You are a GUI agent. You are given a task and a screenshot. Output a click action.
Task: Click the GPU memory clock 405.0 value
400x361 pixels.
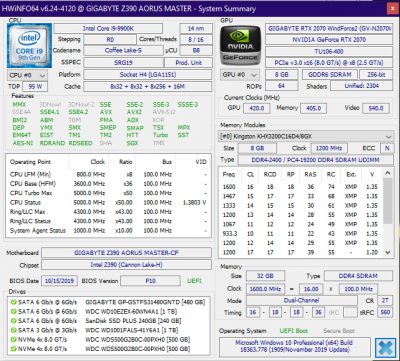pyautogui.click(x=313, y=108)
